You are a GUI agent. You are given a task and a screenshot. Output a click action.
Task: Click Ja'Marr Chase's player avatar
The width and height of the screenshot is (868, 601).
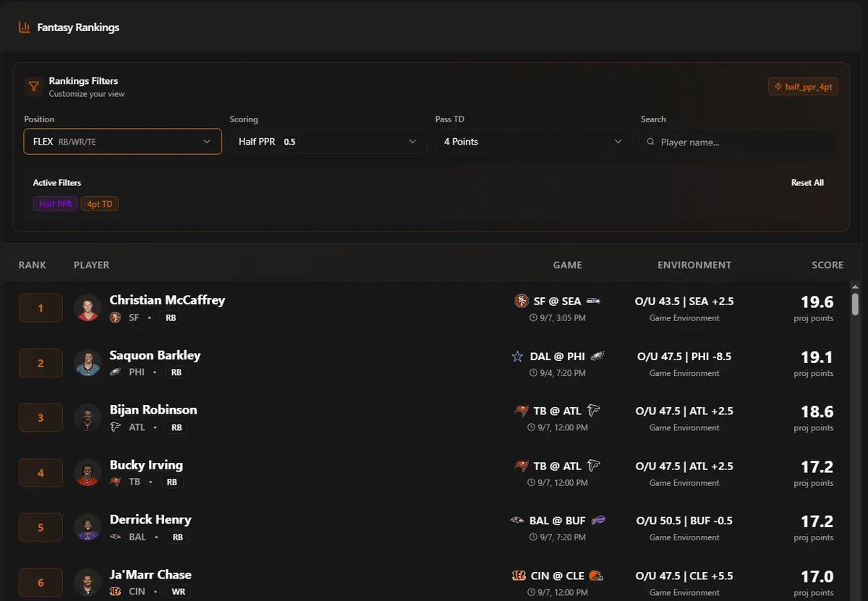click(88, 582)
